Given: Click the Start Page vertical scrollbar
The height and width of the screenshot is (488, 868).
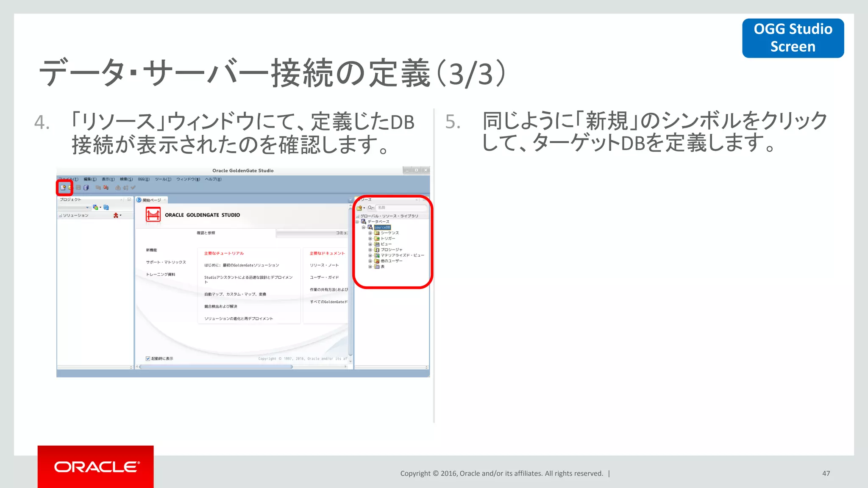Looking at the screenshot, I should [351, 281].
